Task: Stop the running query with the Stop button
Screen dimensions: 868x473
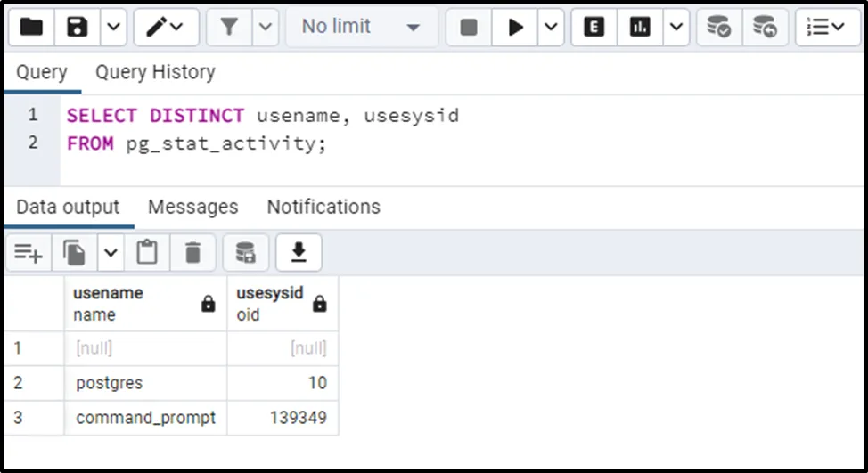Action: pos(469,28)
